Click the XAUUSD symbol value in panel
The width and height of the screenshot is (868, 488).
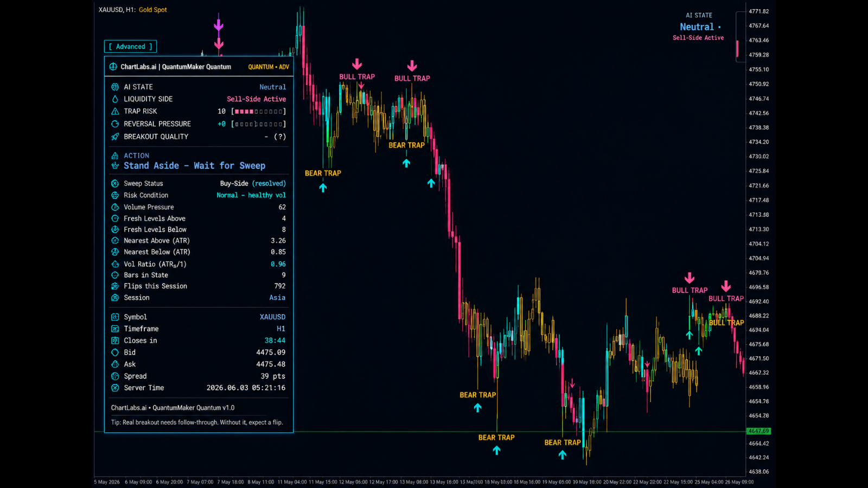272,317
